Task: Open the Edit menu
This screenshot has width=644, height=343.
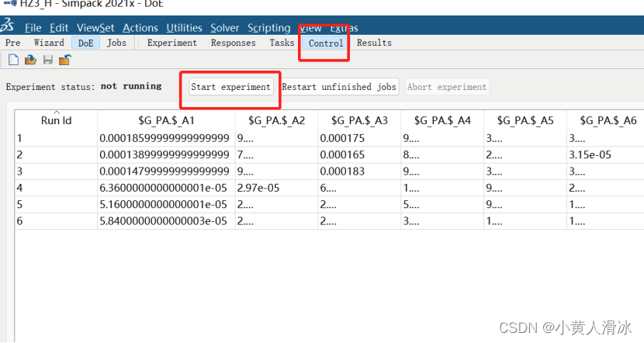Action: tap(59, 28)
